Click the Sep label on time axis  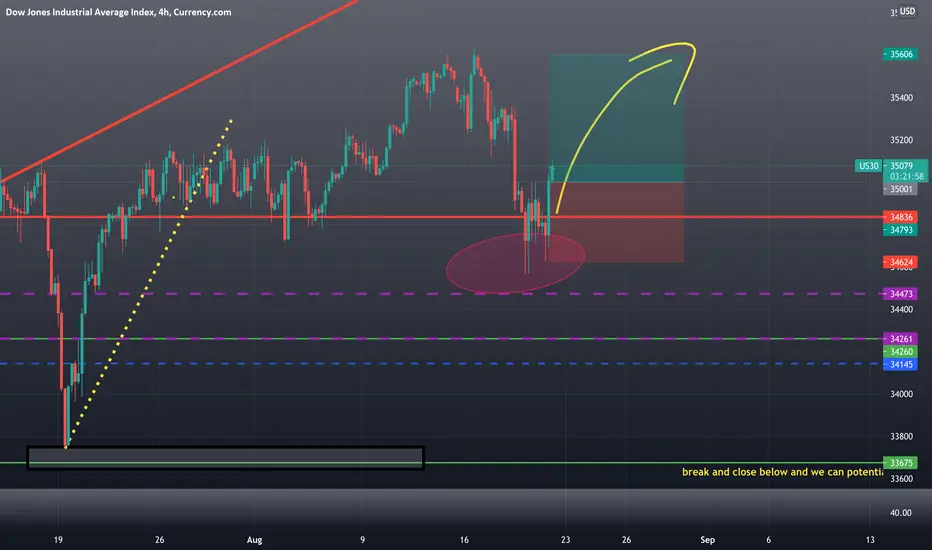pyautogui.click(x=707, y=540)
